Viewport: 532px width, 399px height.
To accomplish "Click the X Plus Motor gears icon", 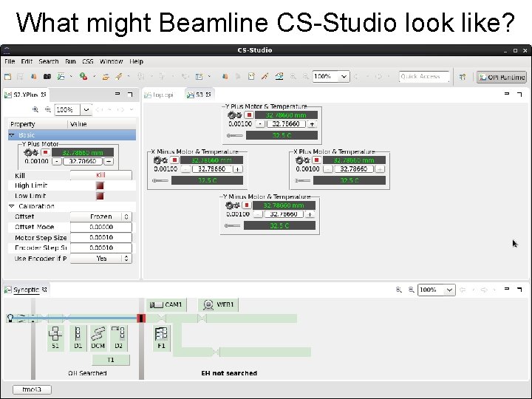I will (303, 160).
